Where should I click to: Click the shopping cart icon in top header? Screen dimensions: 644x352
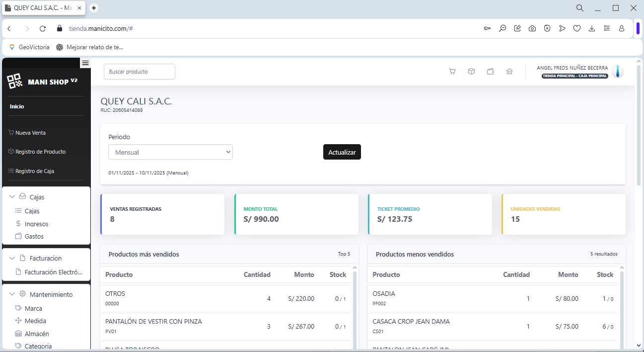coord(452,72)
